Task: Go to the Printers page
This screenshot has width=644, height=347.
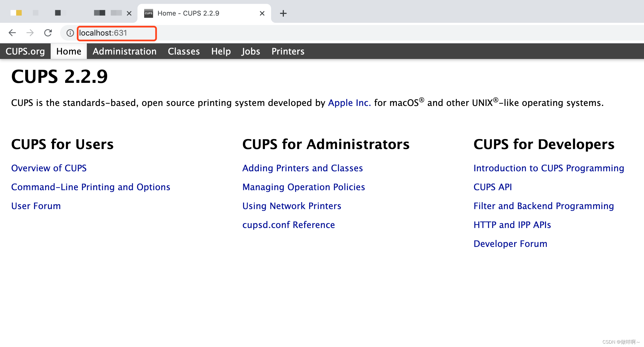Action: [288, 51]
